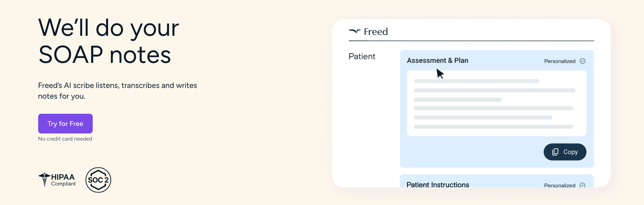Select Patient in the left sidebar

[x=362, y=56]
